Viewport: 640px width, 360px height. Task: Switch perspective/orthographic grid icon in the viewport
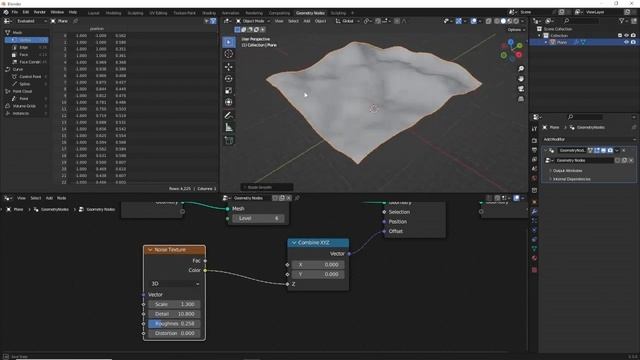521,99
